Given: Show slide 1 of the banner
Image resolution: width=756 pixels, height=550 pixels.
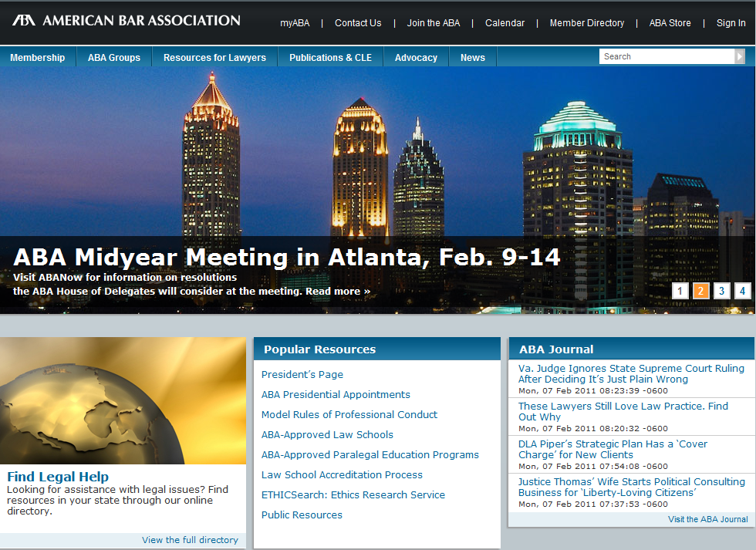Looking at the screenshot, I should click(680, 291).
